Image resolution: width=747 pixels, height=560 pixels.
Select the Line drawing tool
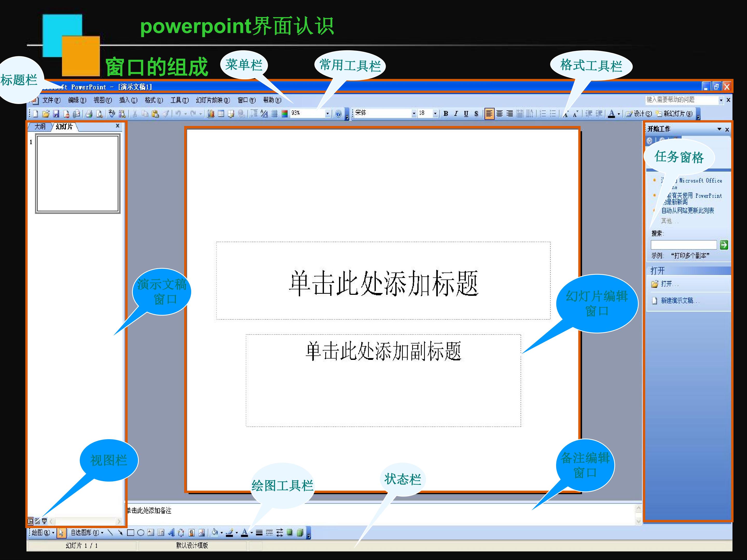click(110, 533)
